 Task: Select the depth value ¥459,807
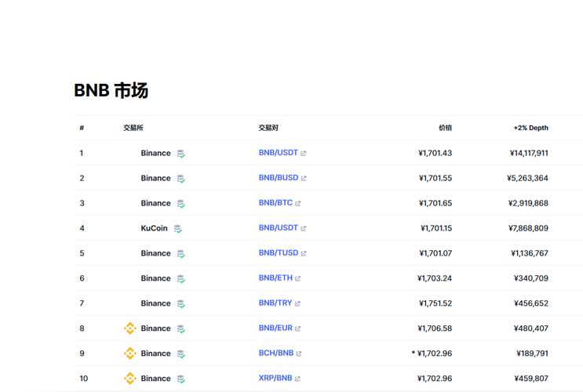coord(531,378)
